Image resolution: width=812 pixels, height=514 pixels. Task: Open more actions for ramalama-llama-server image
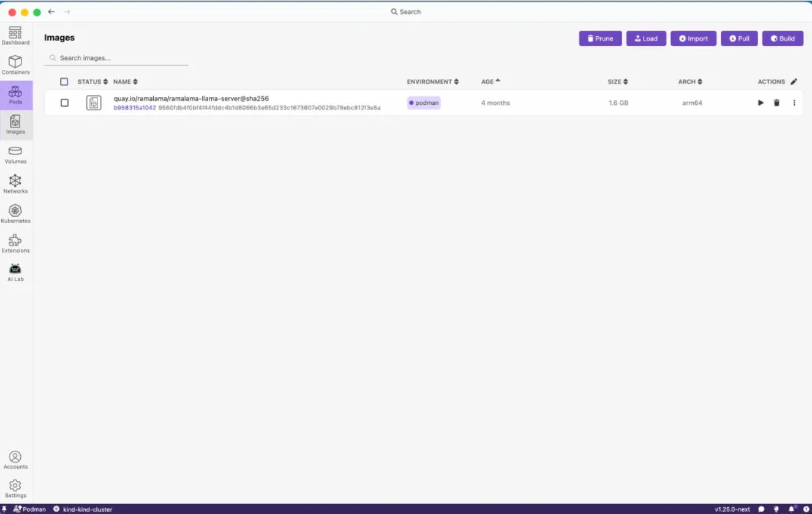click(794, 103)
